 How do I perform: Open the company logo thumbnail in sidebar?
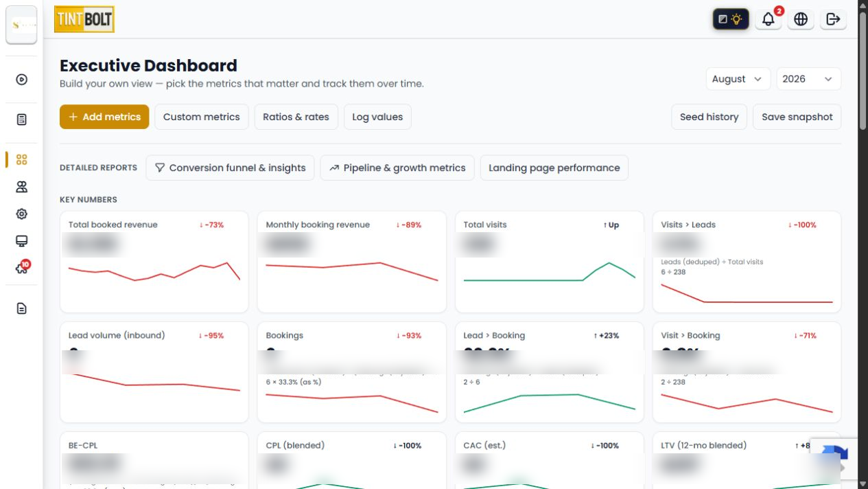tap(21, 24)
